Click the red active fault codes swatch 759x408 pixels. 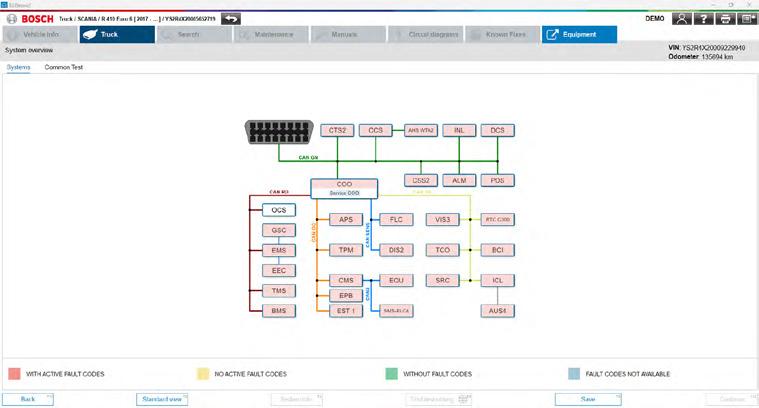click(x=15, y=374)
